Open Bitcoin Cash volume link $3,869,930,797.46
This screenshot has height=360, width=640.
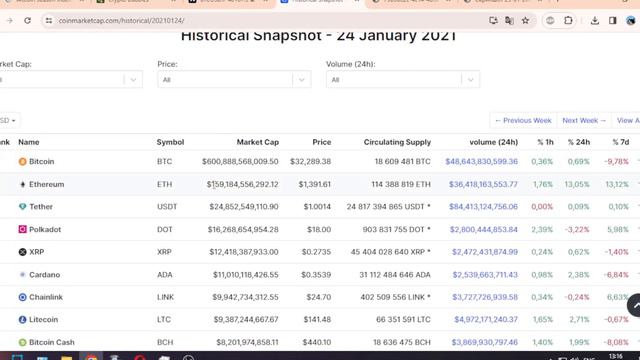click(484, 342)
